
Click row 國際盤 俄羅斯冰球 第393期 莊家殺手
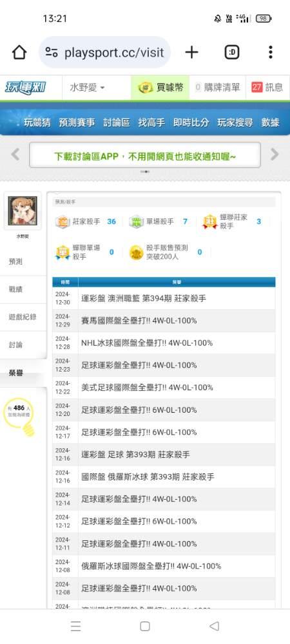164,477
